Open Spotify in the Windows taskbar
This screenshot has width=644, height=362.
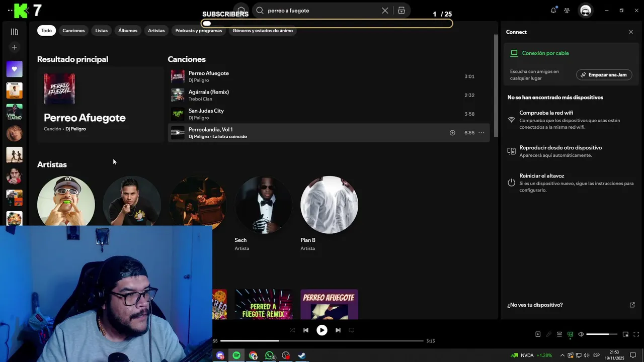(236, 355)
